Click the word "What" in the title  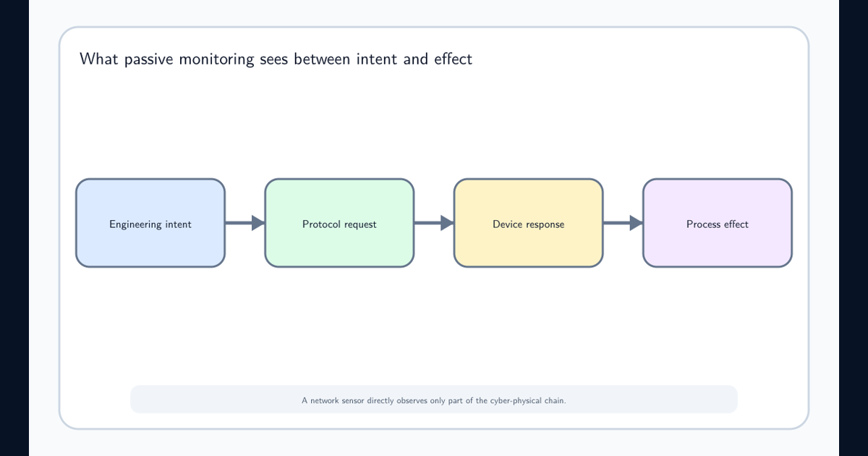click(x=100, y=59)
